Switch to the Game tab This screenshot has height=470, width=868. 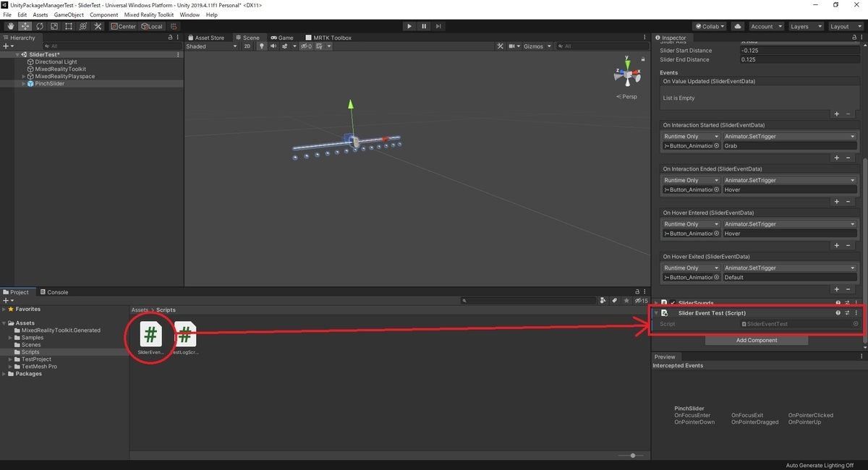(282, 38)
